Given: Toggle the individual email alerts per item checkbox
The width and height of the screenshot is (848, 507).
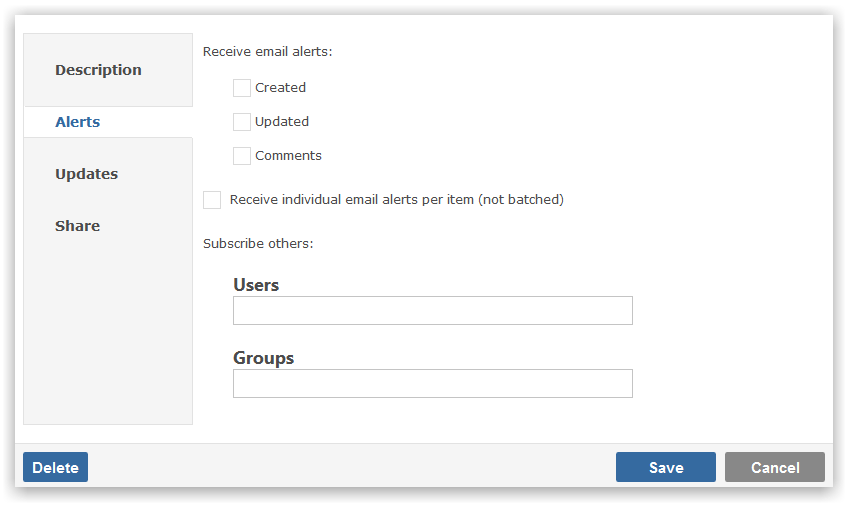Looking at the screenshot, I should tap(212, 200).
